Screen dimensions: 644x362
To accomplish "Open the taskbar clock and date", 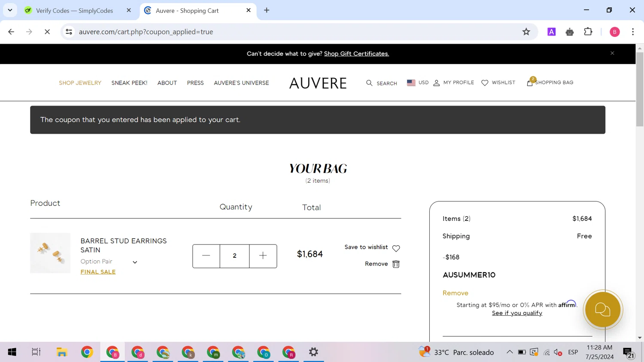I will point(600,352).
